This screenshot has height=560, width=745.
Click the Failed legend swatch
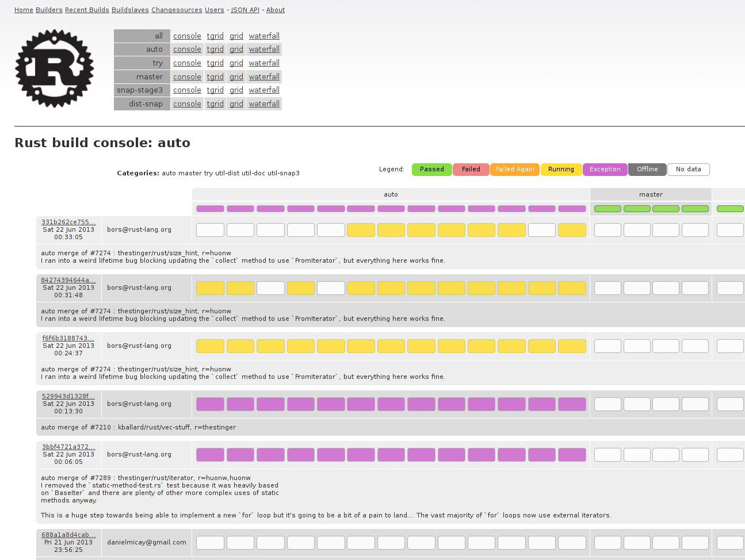pos(471,169)
